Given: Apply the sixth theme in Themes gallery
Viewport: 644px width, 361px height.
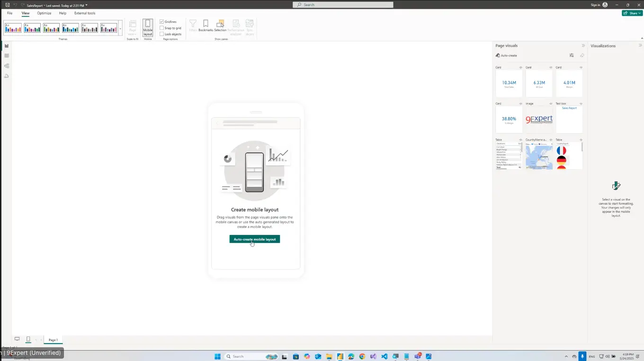Looking at the screenshot, I should [x=108, y=28].
